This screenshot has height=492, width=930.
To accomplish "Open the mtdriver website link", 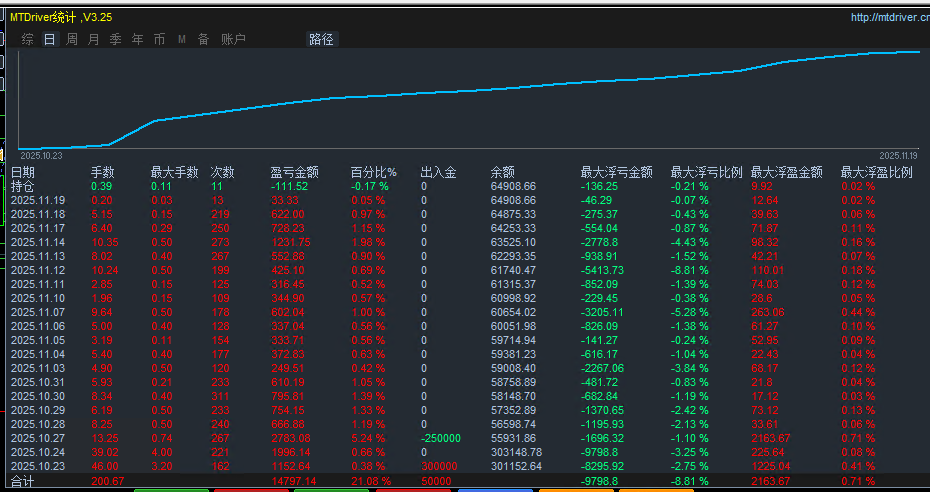I will [890, 18].
